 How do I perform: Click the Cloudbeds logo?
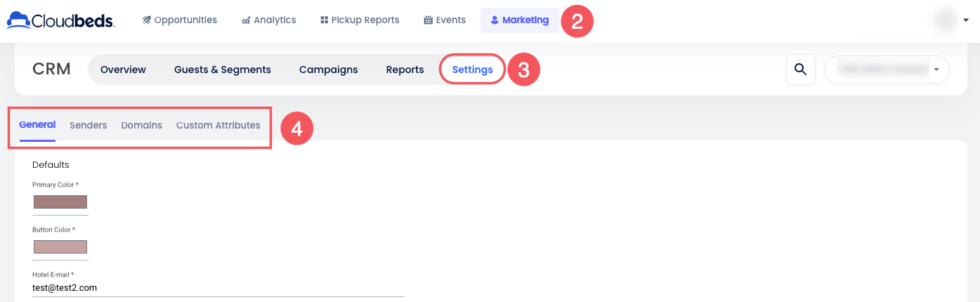[x=60, y=20]
